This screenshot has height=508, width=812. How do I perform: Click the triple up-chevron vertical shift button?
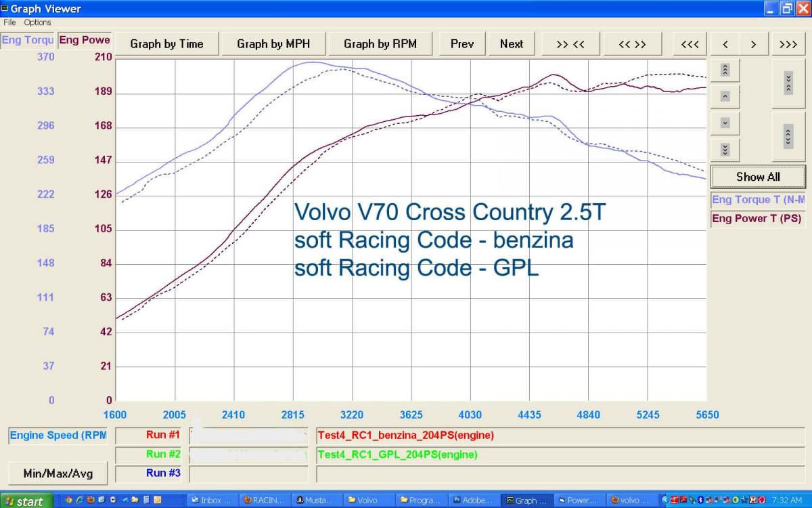tap(725, 70)
